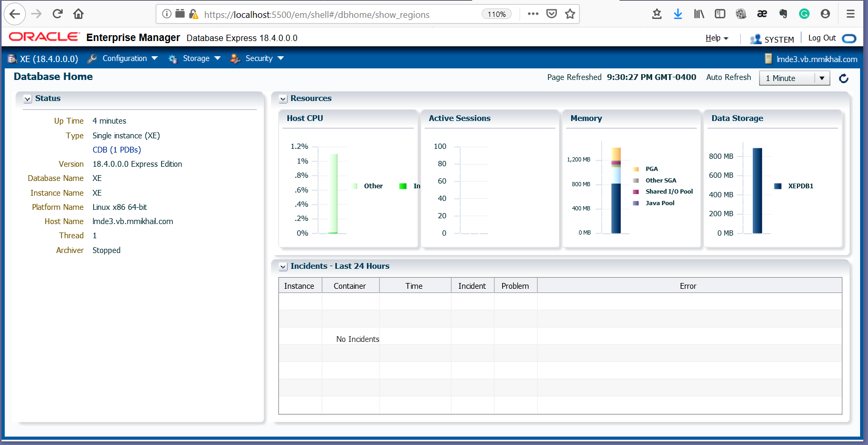Open the Auto Refresh interval dropdown
Viewport: 868px width, 445px height.
(794, 78)
